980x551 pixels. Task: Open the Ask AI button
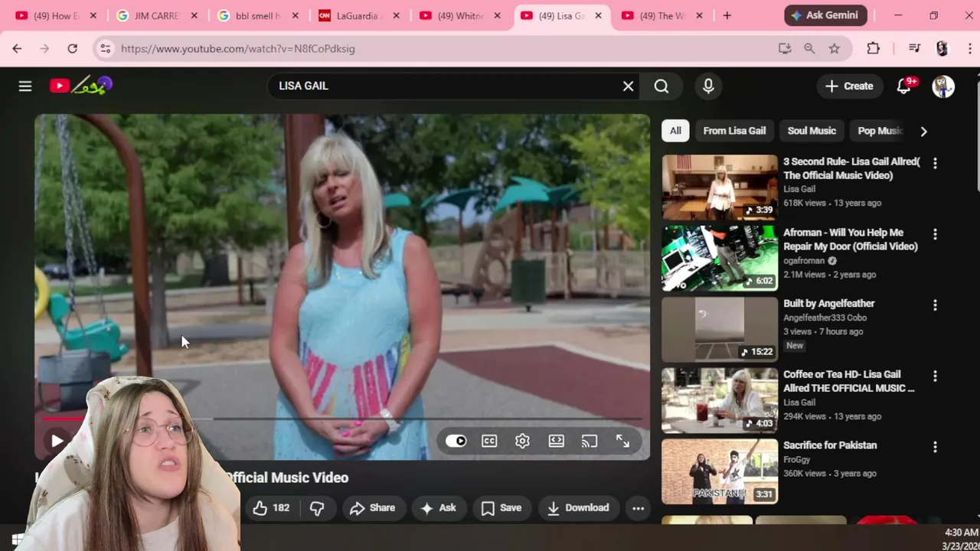click(x=438, y=507)
